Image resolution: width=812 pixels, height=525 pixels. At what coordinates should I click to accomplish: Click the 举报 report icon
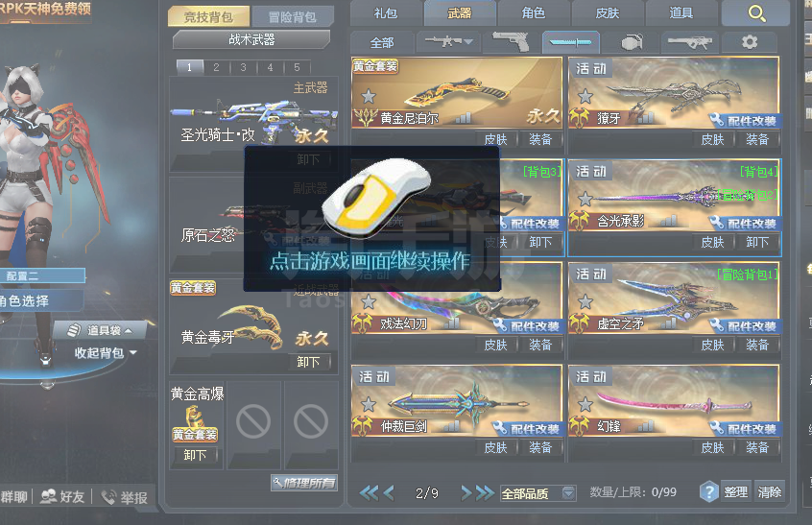click(x=124, y=497)
